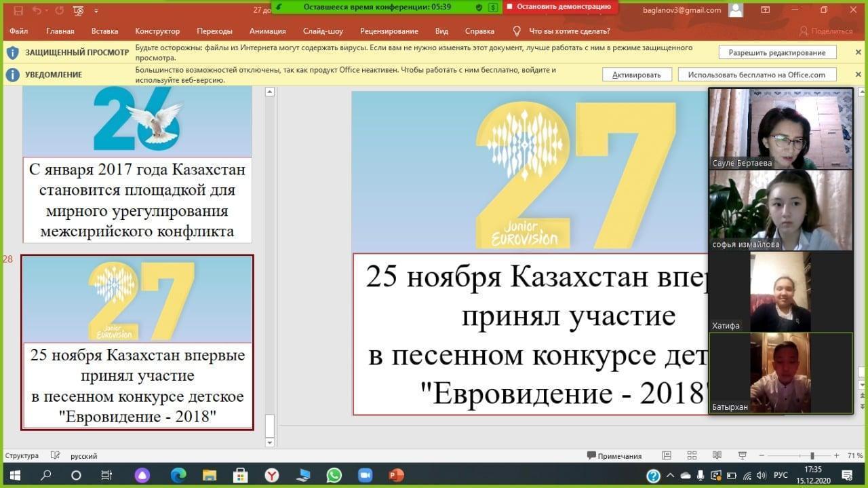Click the remaining conference time indicator
Viewport: 868px width, 488px height.
[x=377, y=7]
